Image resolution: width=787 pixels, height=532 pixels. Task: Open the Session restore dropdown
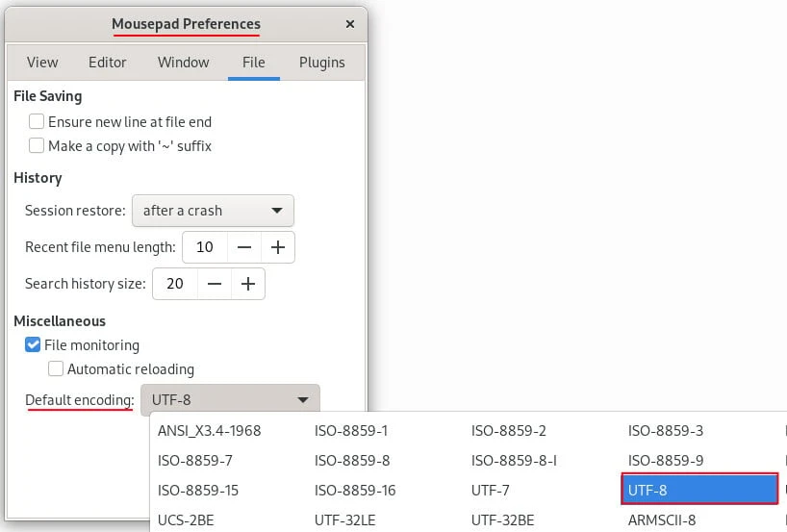point(212,211)
